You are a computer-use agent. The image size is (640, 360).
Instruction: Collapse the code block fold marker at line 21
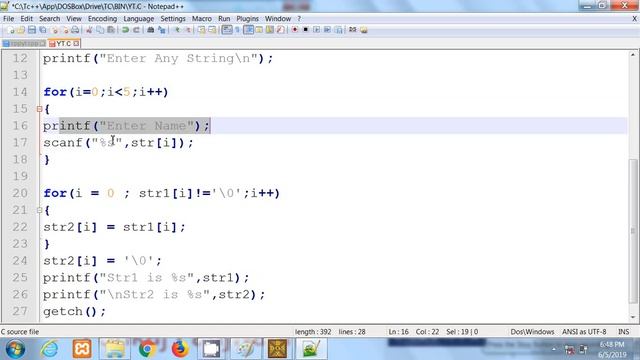pos(39,210)
